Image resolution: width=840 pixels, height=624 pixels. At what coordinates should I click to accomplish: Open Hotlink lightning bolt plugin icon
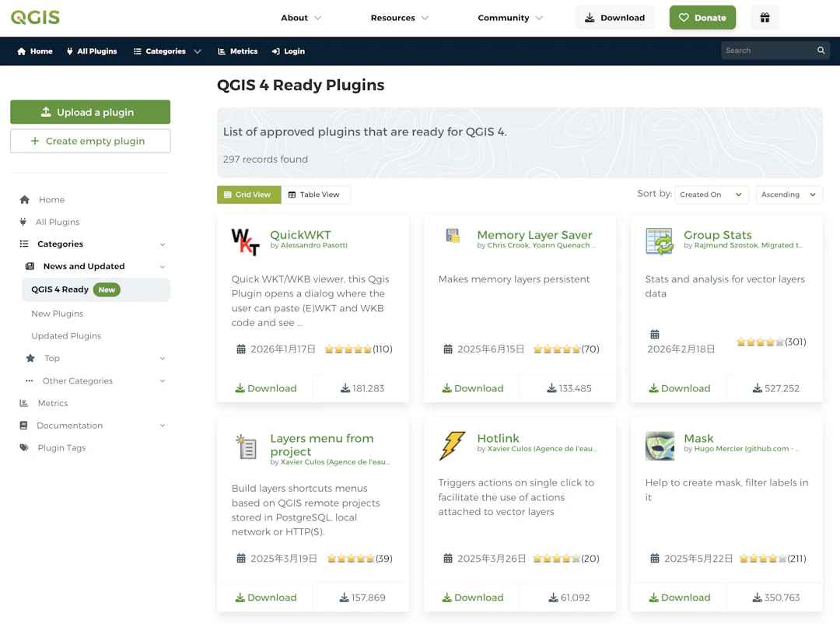[453, 446]
